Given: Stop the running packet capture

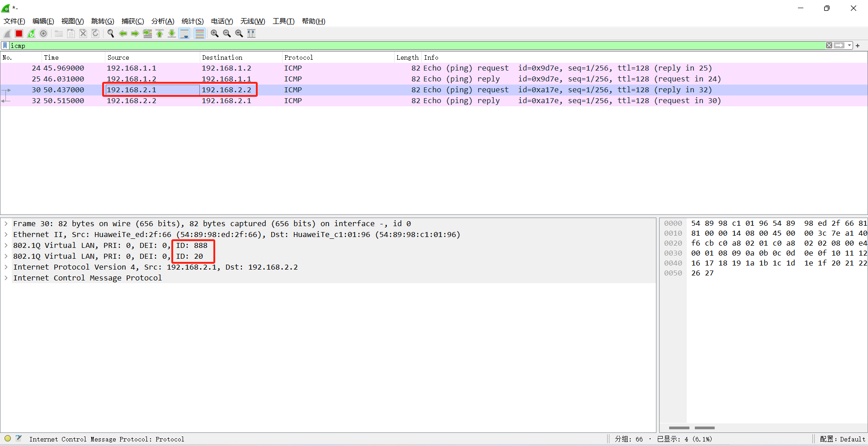Looking at the screenshot, I should 19,33.
